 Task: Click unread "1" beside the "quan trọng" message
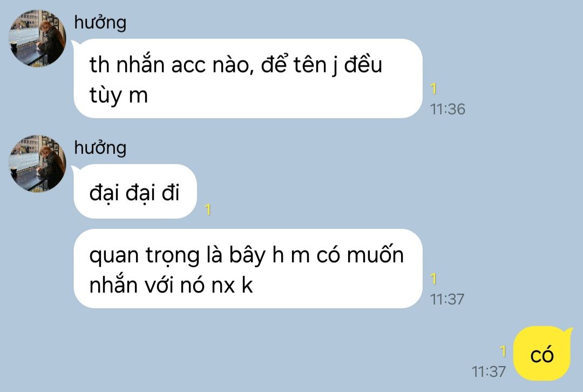[433, 279]
